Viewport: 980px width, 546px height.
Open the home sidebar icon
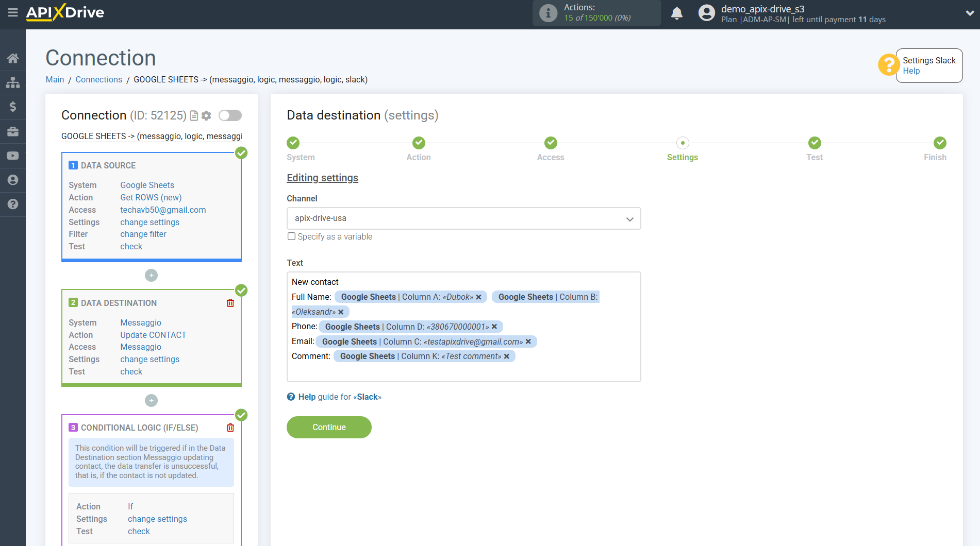(13, 58)
